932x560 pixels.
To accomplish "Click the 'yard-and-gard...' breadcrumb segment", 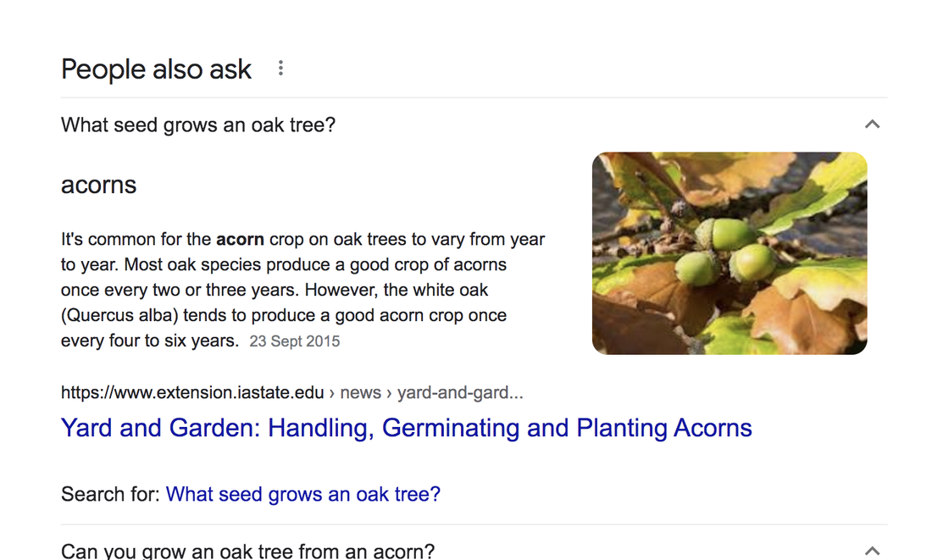I will (x=460, y=392).
